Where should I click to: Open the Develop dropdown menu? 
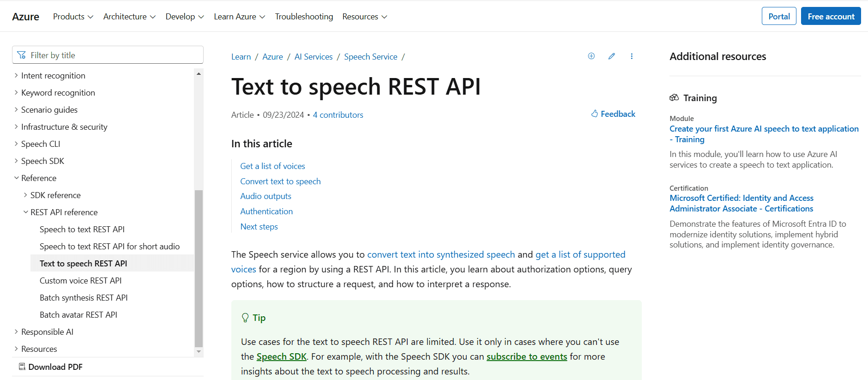pyautogui.click(x=185, y=17)
